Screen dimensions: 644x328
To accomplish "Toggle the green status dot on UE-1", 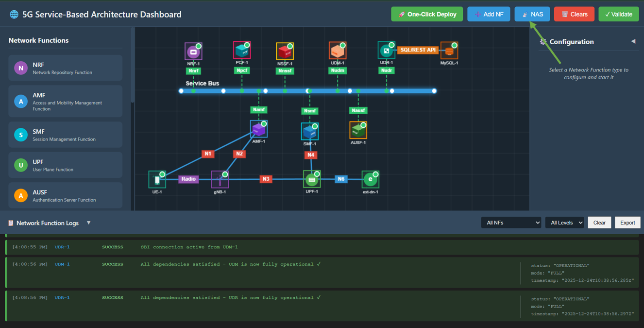I will [162, 173].
